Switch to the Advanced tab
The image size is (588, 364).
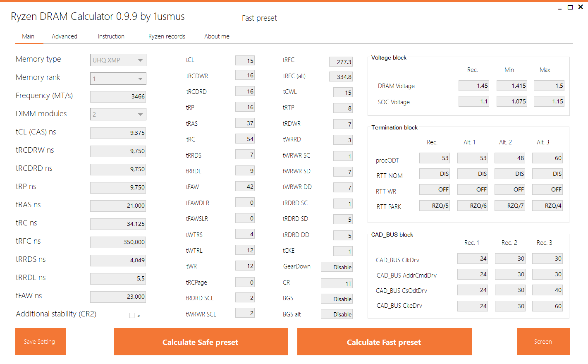click(x=65, y=36)
